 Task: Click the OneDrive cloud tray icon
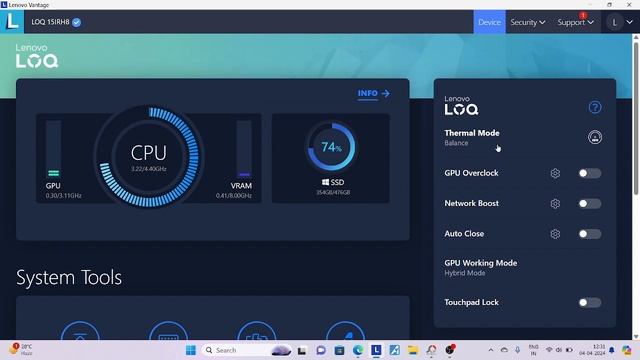(x=504, y=350)
